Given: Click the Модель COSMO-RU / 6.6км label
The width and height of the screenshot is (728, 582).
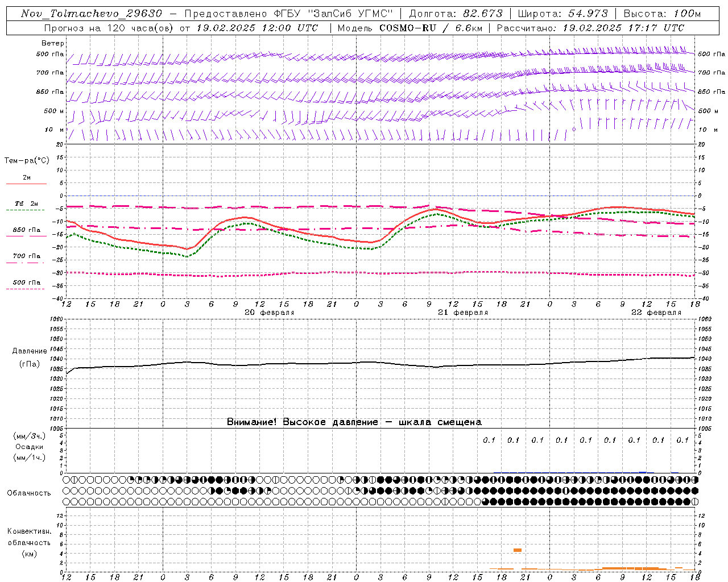Looking at the screenshot, I should click(x=409, y=28).
